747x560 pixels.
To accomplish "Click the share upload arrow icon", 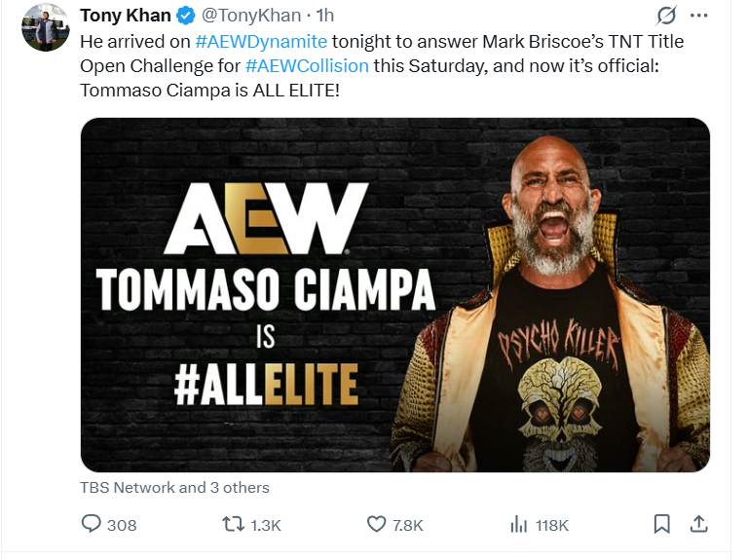I will (698, 524).
